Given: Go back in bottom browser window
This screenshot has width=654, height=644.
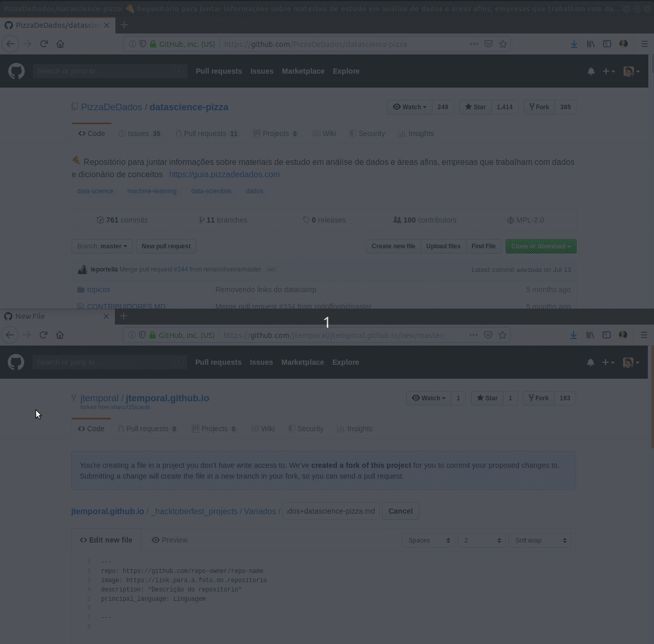Looking at the screenshot, I should (x=10, y=335).
